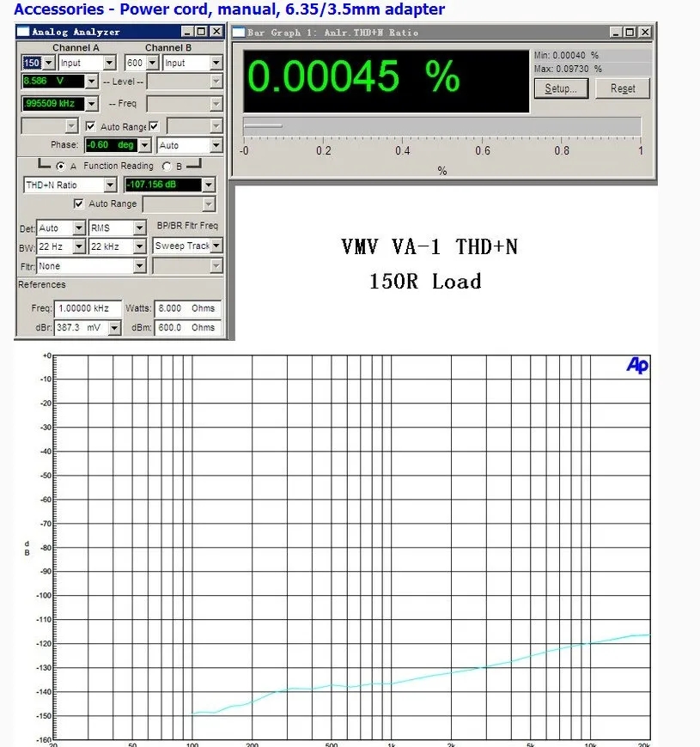The height and width of the screenshot is (747, 700).
Task: Open Channel B 600 impedance dropdown
Action: click(x=153, y=63)
